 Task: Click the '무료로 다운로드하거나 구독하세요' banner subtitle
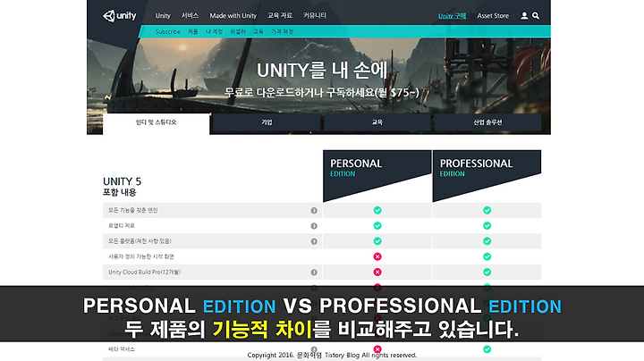click(322, 93)
